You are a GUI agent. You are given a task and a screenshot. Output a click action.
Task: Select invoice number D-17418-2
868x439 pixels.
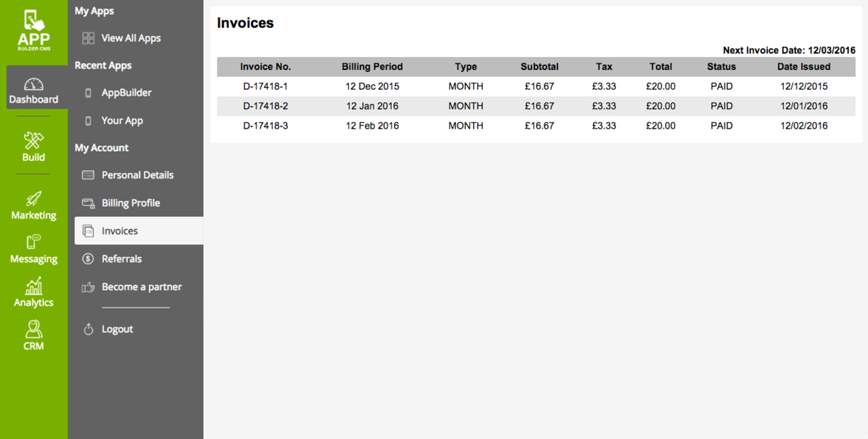pos(265,106)
